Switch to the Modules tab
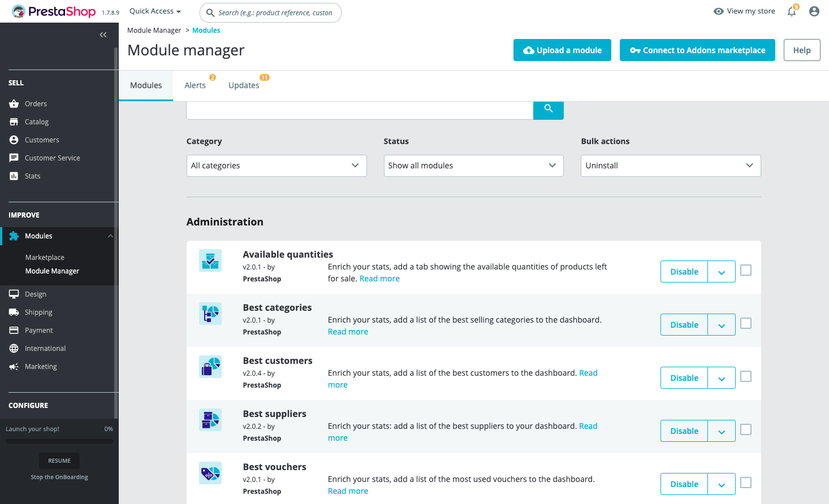Screen dimensions: 829x504 point(146,85)
